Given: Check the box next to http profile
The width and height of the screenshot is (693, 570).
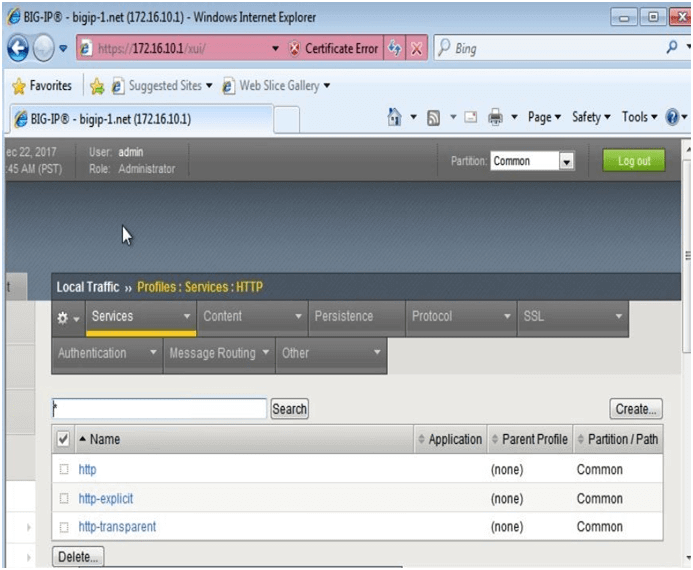Looking at the screenshot, I should click(64, 469).
